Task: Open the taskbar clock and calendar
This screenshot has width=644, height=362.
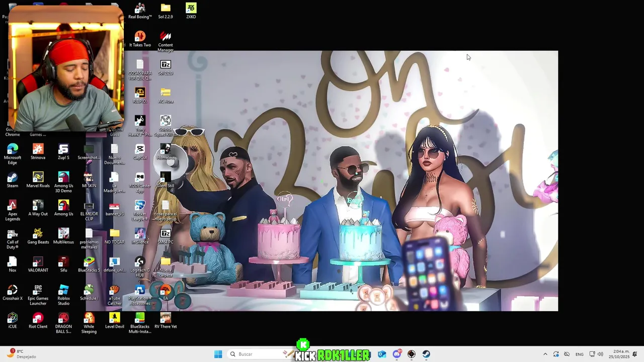Action: pyautogui.click(x=619, y=354)
